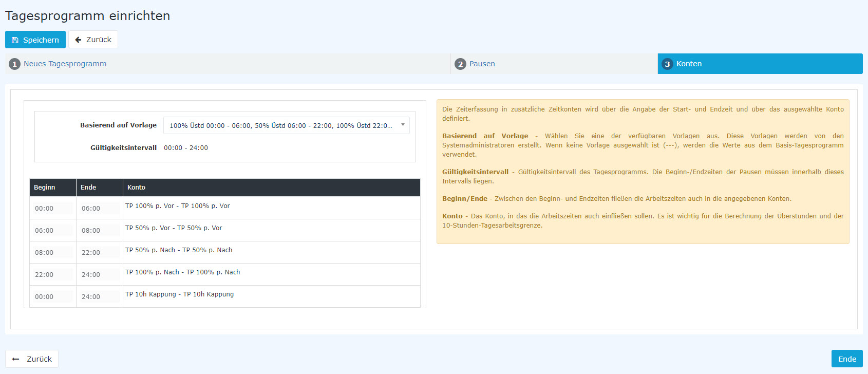Click the dropdown arrow of the Vorlage selector

(x=403, y=125)
